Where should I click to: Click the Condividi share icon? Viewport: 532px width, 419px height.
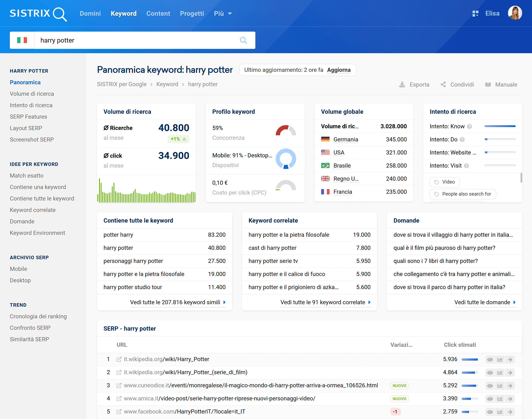pos(443,84)
